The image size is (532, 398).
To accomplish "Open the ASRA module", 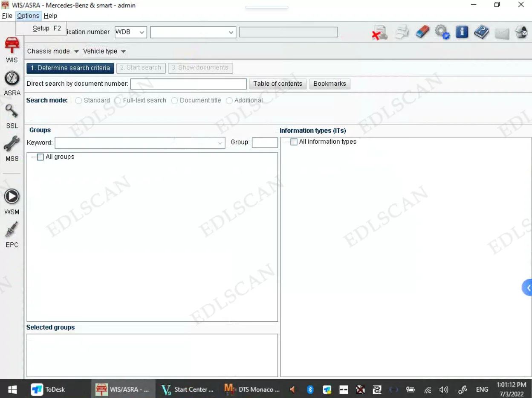I will coord(12,83).
